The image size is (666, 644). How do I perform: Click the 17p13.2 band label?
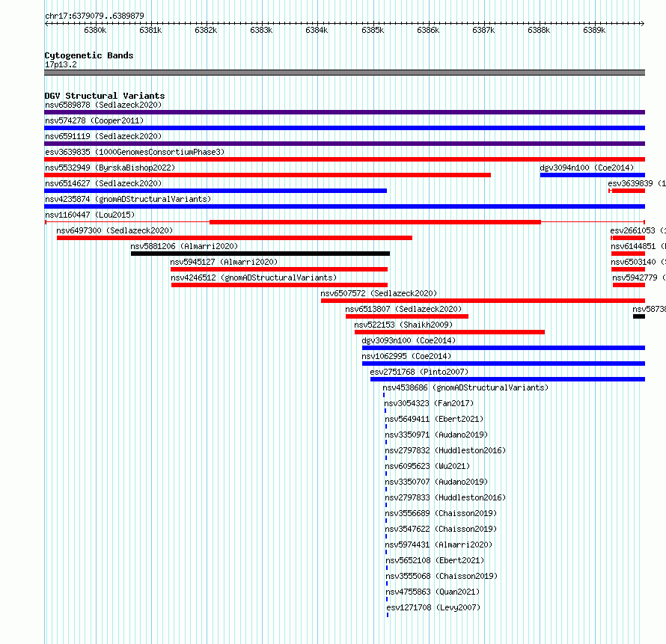(x=61, y=64)
